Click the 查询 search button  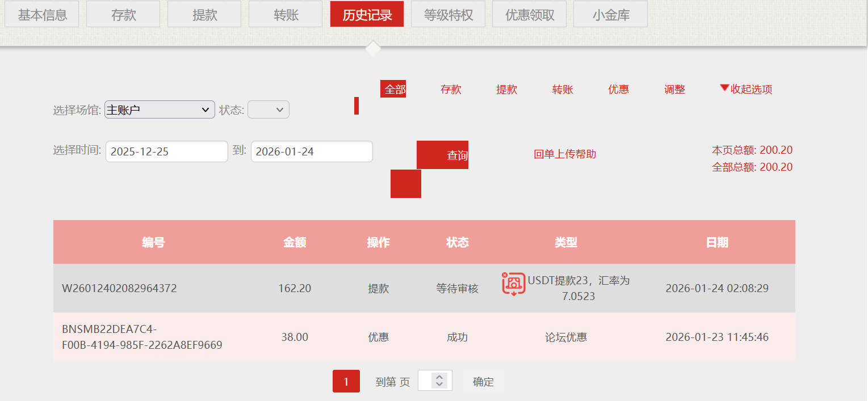tap(442, 154)
